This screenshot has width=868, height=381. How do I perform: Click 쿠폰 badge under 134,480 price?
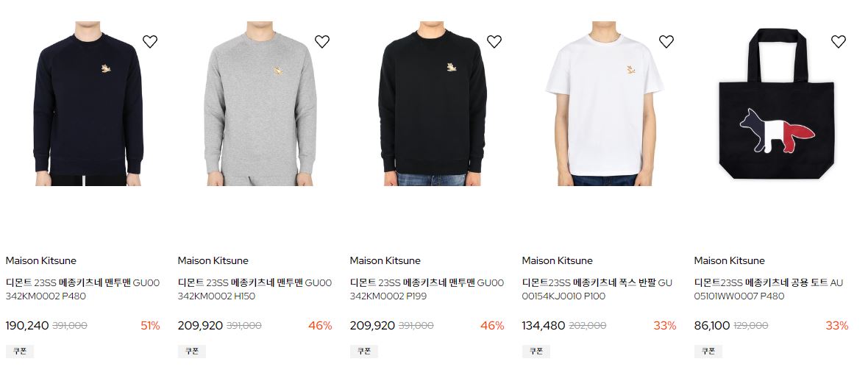(536, 351)
